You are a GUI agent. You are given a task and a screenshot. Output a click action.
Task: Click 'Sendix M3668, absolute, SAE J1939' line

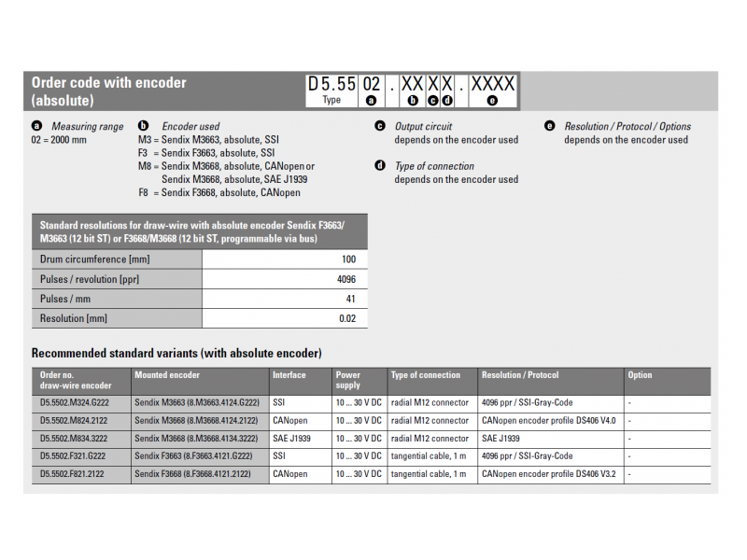pos(234,179)
